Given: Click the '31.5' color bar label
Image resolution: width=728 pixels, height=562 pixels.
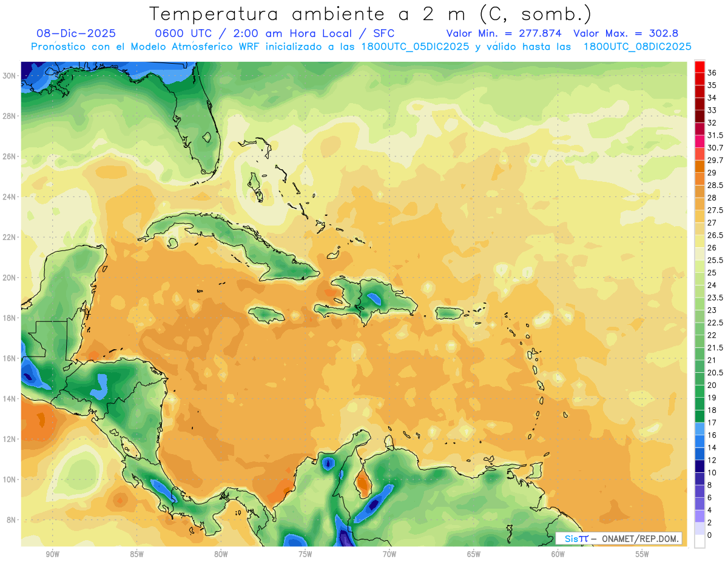Looking at the screenshot, I should coord(715,135).
